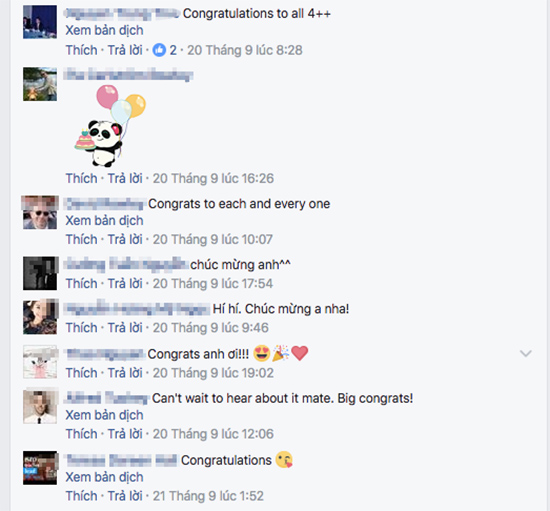Image resolution: width=550 pixels, height=511 pixels.
Task: Click Thích on the 8:28 comment
Action: tap(81, 50)
